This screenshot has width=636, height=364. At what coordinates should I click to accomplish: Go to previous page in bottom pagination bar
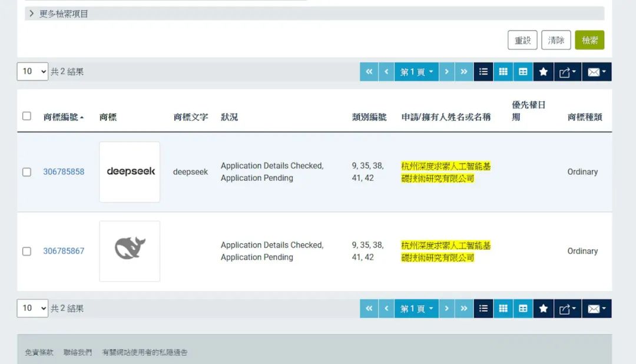(386, 309)
